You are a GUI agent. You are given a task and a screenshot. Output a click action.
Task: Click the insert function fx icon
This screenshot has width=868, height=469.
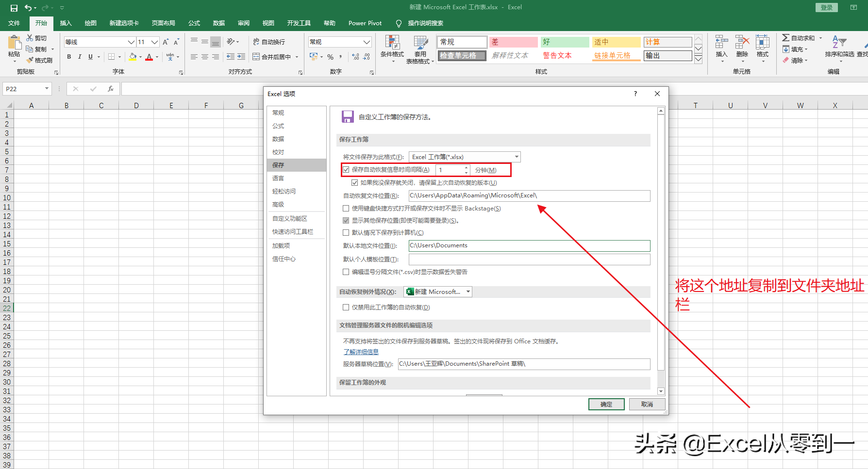point(111,89)
